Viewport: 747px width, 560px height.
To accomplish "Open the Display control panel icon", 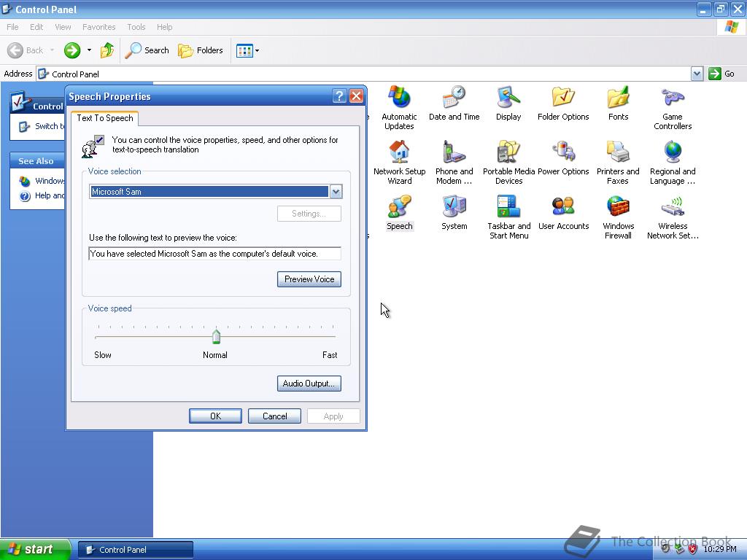I will click(x=508, y=104).
